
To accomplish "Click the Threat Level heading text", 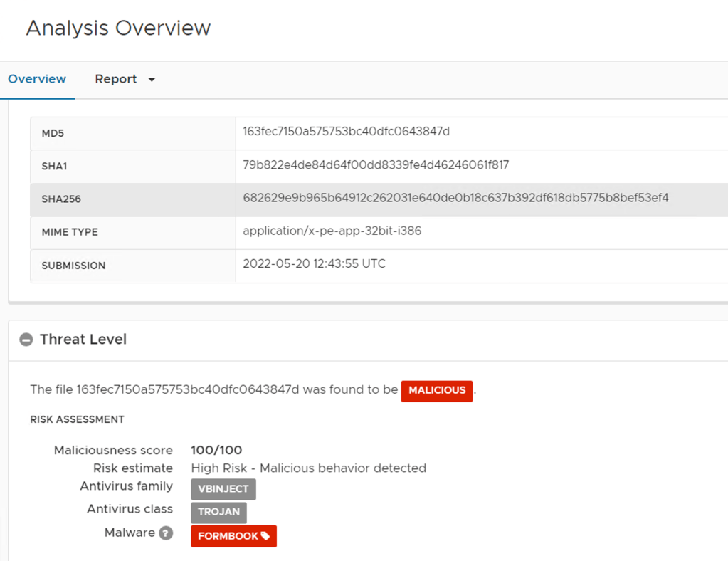I will pos(83,340).
